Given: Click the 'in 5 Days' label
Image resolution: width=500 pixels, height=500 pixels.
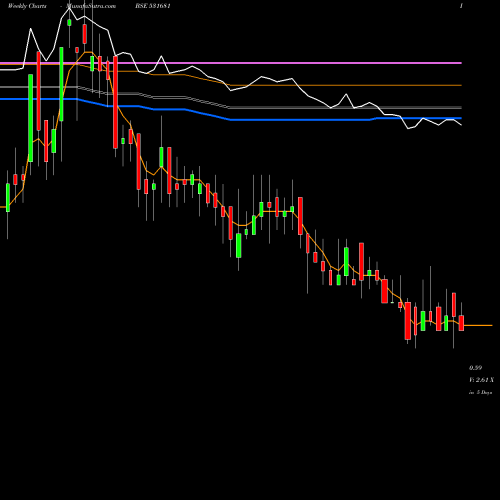Looking at the screenshot, I should 480,393.
